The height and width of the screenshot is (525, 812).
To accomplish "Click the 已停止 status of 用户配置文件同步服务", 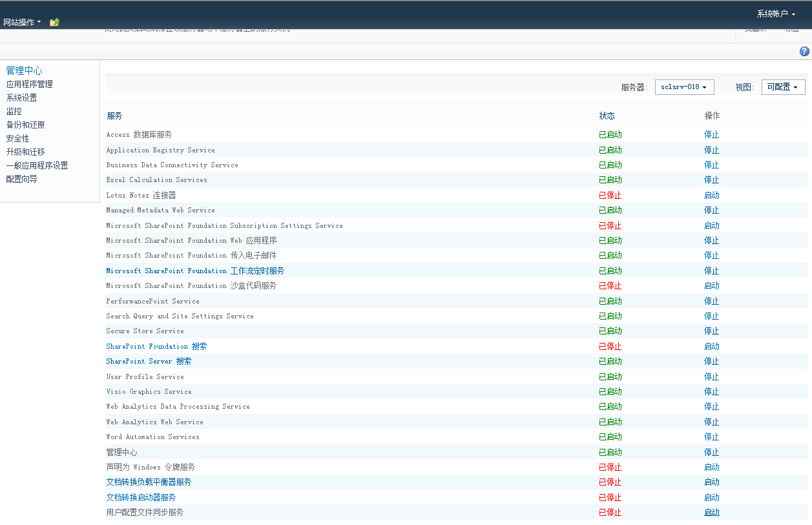I will tap(610, 512).
